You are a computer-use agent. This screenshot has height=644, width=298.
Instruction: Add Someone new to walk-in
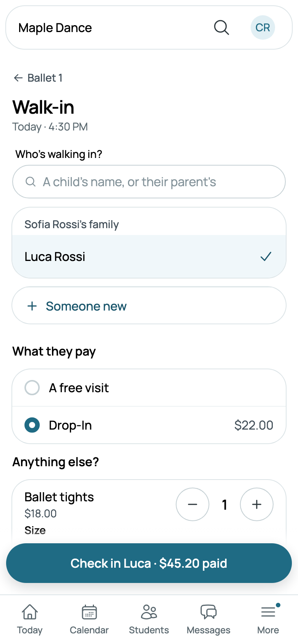tap(149, 306)
